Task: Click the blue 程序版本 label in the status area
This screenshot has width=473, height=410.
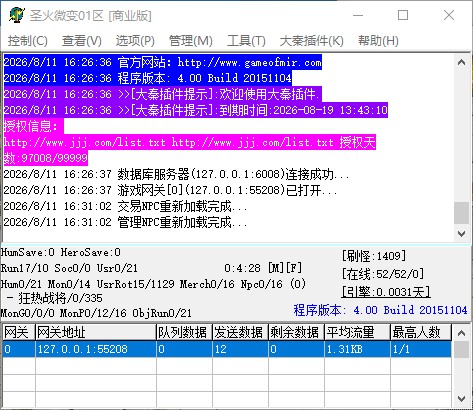Action: click(380, 310)
